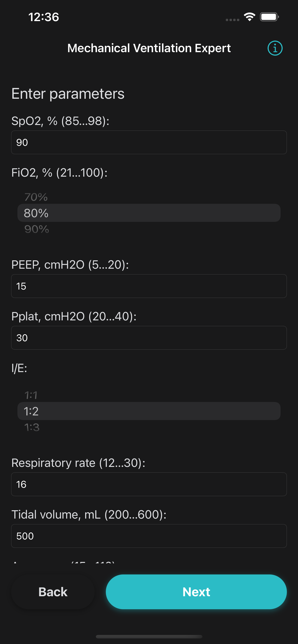Tap the selected 1:2 I/E row
Viewport: 298px width, 644px height.
149,411
